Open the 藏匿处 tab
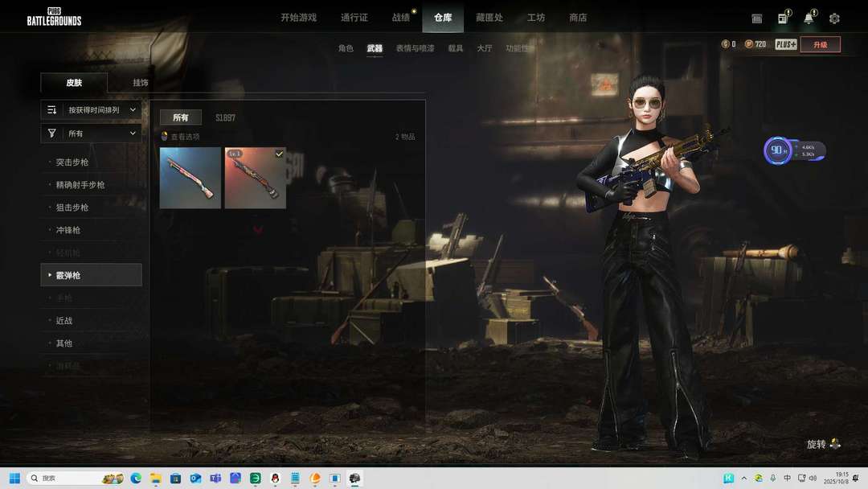 489,18
